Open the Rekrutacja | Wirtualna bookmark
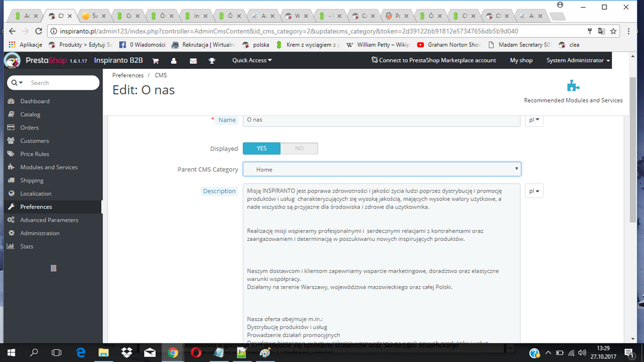 point(204,45)
